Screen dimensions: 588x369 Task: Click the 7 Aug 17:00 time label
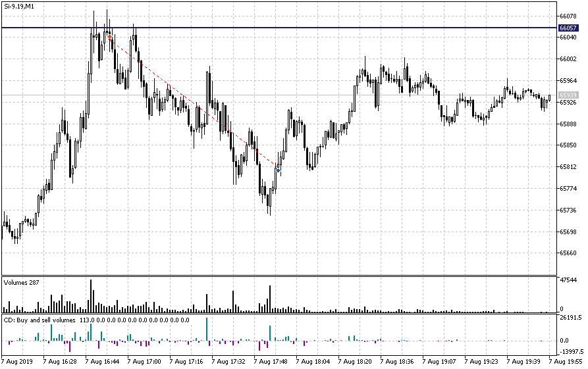tap(144, 362)
